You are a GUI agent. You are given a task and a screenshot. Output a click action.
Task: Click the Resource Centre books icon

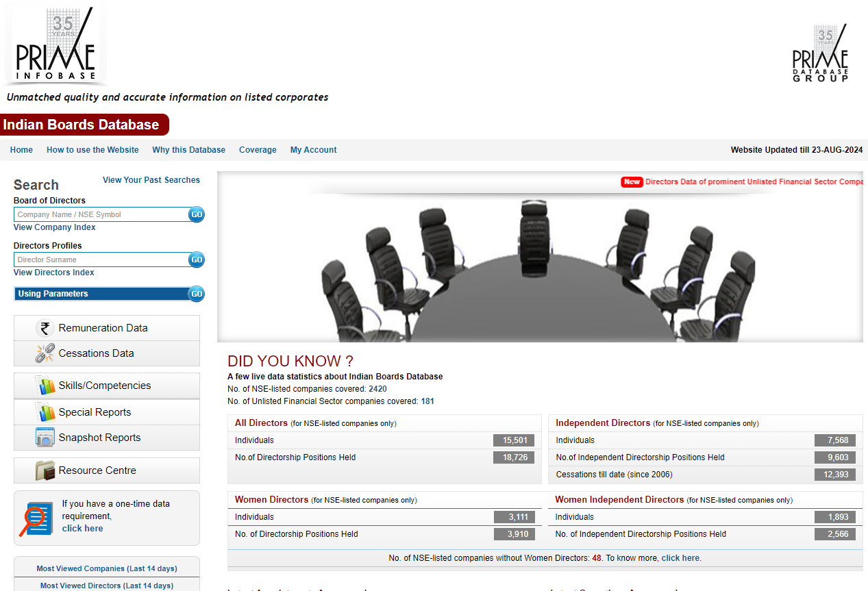tap(45, 470)
